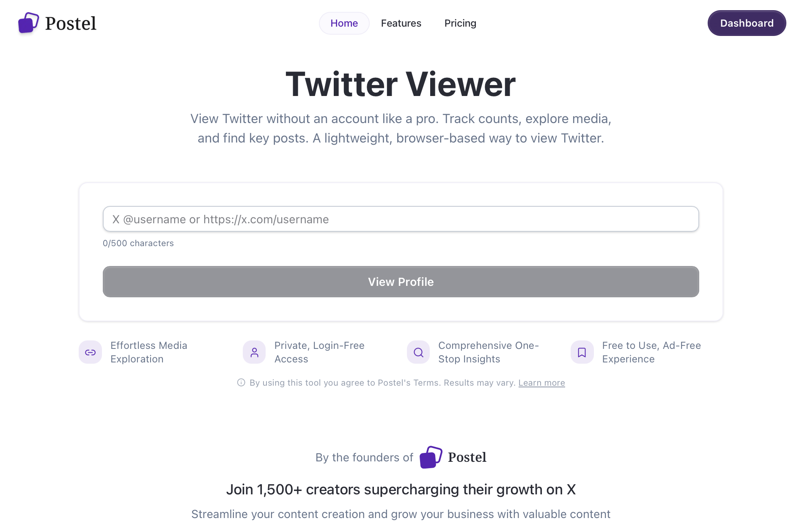Click the Postel logo next to founders text
Viewport: 802px width, 532px height.
point(430,457)
